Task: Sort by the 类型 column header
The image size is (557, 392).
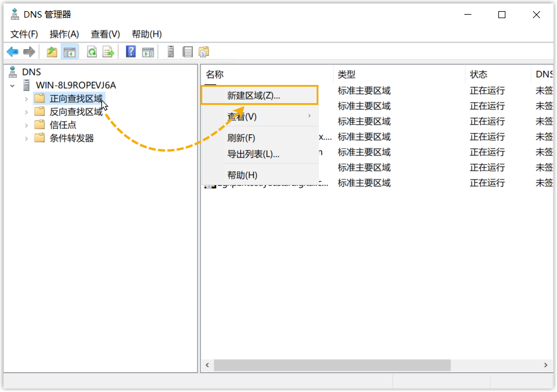Action: pyautogui.click(x=347, y=74)
